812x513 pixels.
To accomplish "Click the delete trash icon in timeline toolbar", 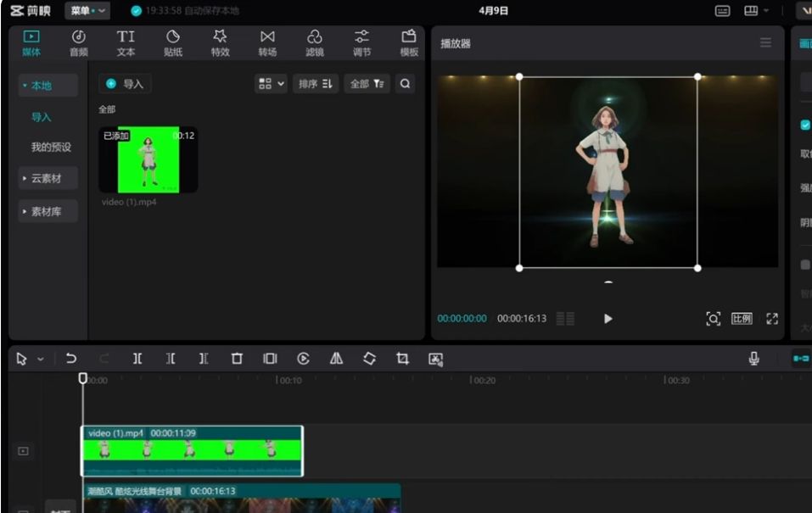I will pos(237,359).
